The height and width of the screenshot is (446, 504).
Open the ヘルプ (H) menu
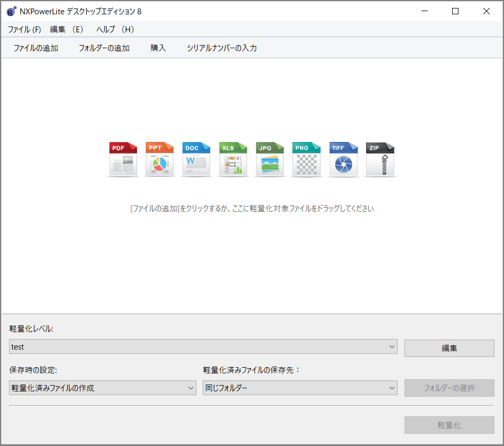pyautogui.click(x=115, y=29)
